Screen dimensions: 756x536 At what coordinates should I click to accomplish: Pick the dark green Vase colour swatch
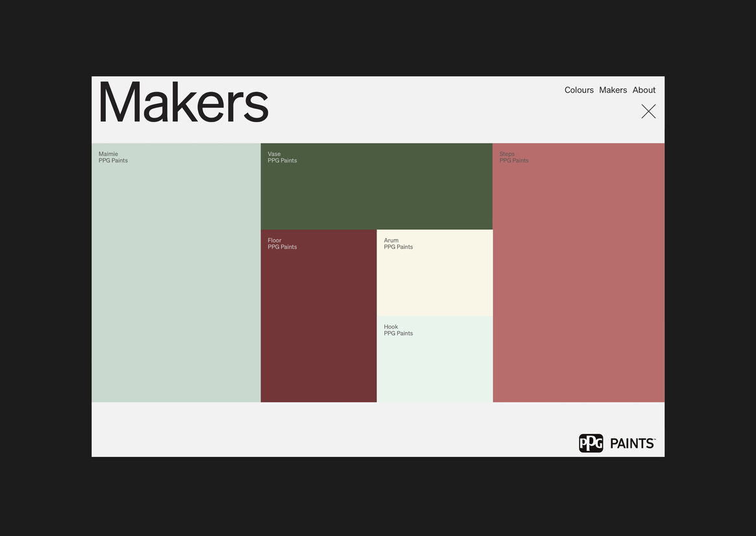[376, 191]
